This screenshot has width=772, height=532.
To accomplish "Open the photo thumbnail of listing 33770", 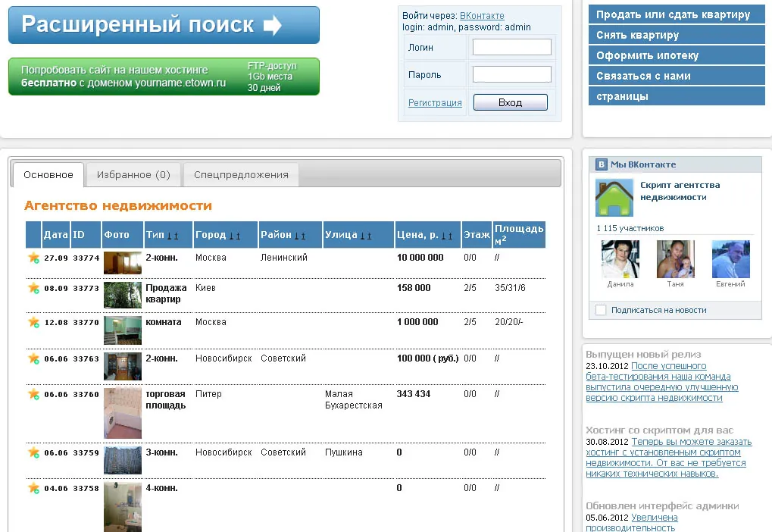I will 123,330.
